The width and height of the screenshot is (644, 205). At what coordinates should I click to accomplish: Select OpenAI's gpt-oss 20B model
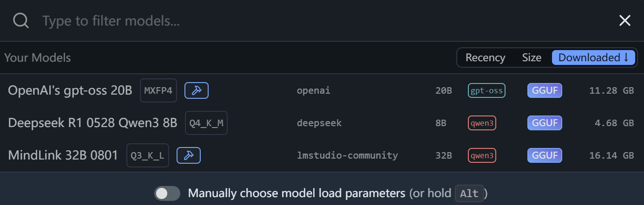tap(322, 90)
